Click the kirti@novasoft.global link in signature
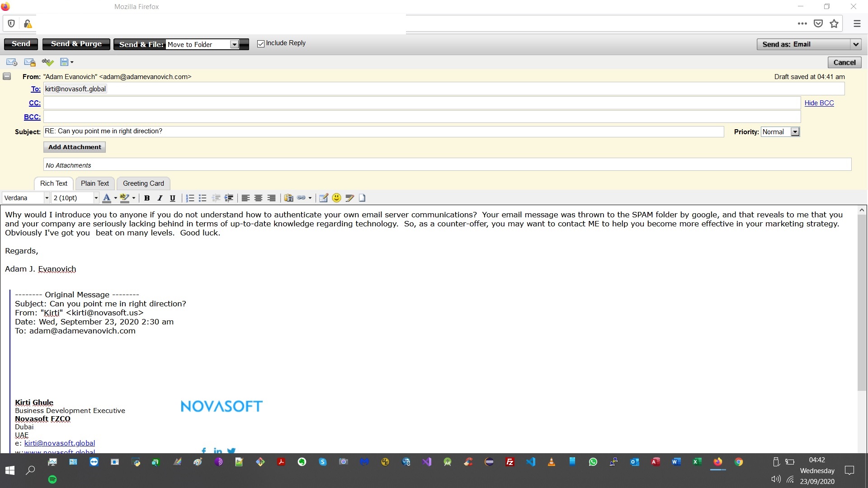 (x=60, y=443)
